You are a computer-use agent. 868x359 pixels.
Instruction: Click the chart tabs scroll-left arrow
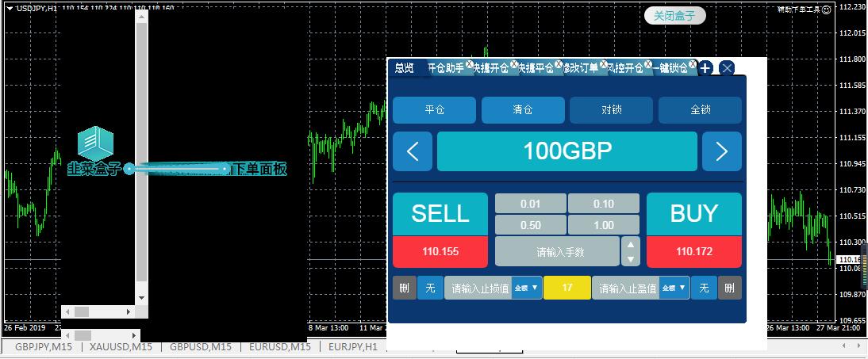pos(843,346)
